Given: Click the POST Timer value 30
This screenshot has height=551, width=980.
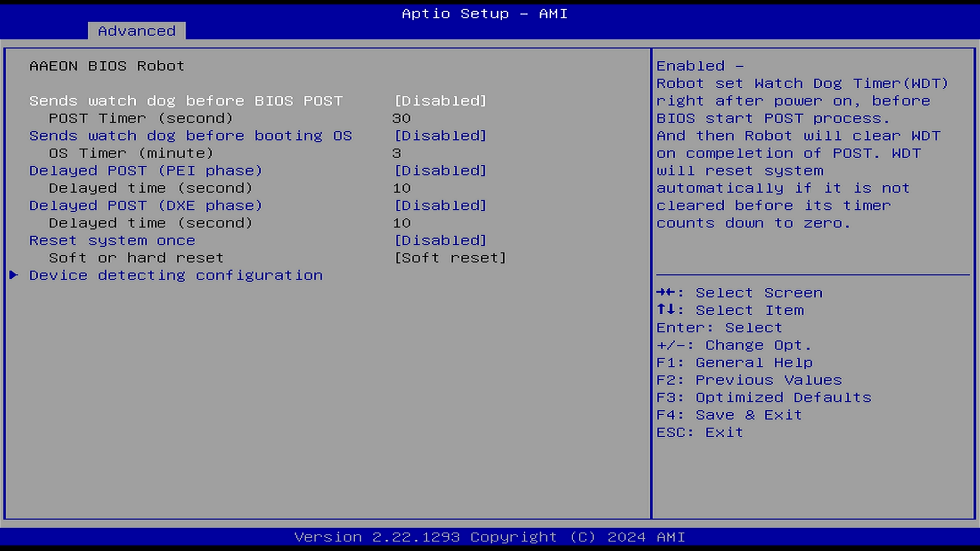Looking at the screenshot, I should (x=401, y=118).
